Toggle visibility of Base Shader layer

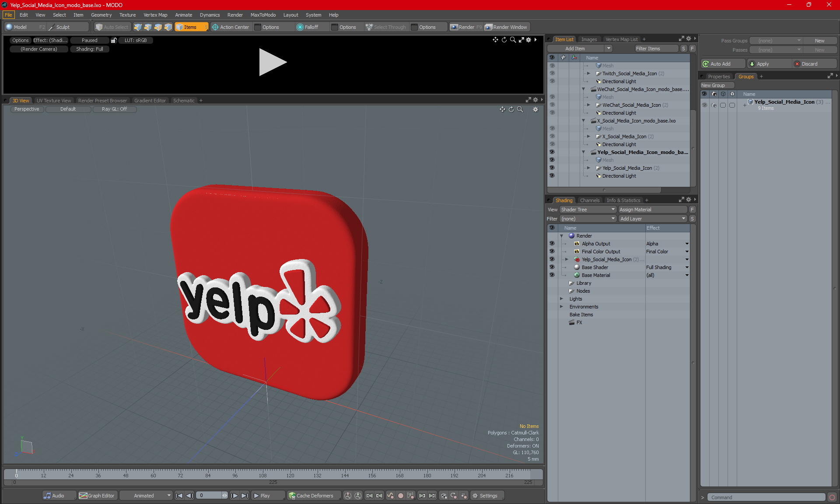552,267
